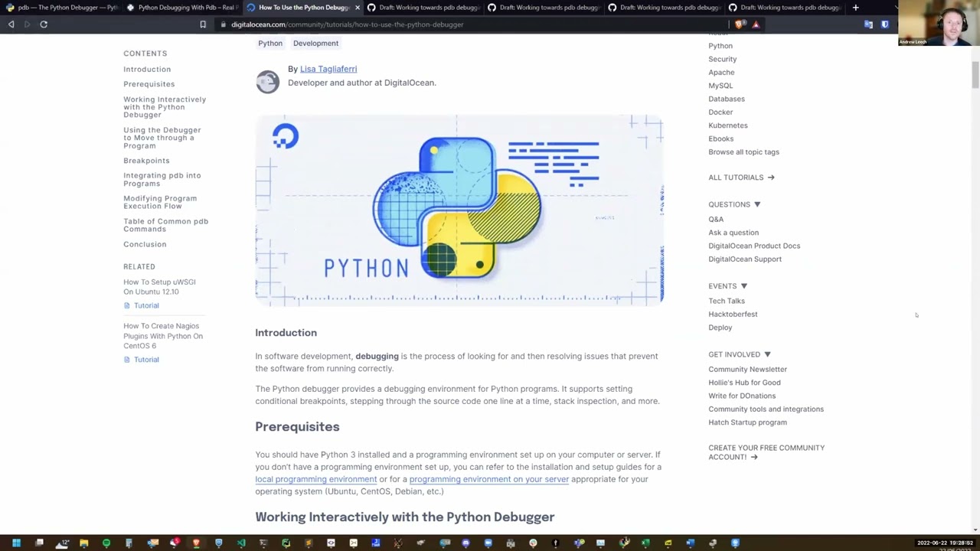Open ALL TUTORIALS arrow link
Image resolution: width=980 pixels, height=551 pixels.
coord(741,178)
